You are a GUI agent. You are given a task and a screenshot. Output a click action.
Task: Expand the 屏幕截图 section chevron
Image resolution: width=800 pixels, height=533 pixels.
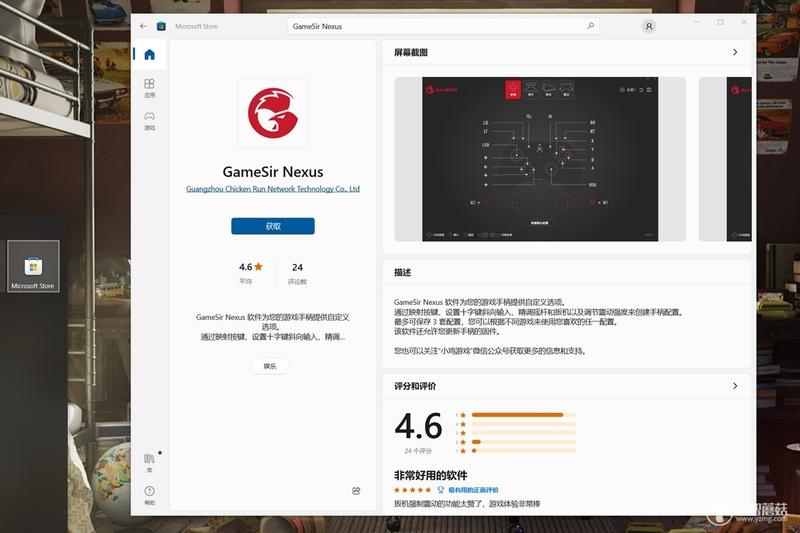(x=735, y=52)
